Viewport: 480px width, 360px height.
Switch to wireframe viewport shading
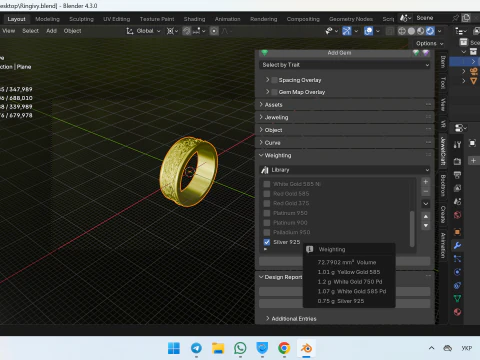point(402,31)
